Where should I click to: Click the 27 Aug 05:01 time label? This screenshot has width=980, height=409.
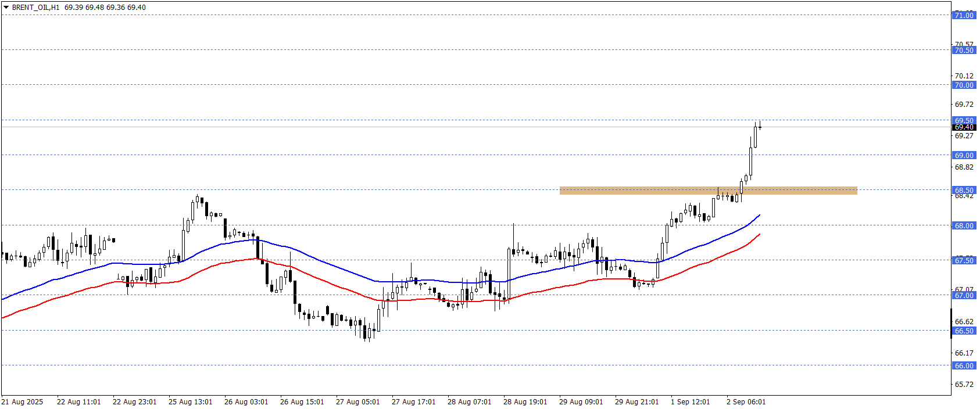(357, 402)
